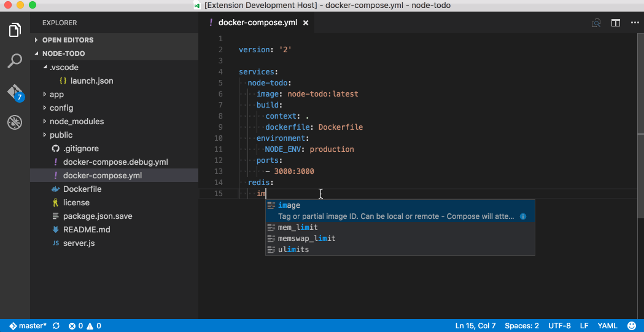
Task: Close the docker-compose.yml tab
Action: click(306, 23)
